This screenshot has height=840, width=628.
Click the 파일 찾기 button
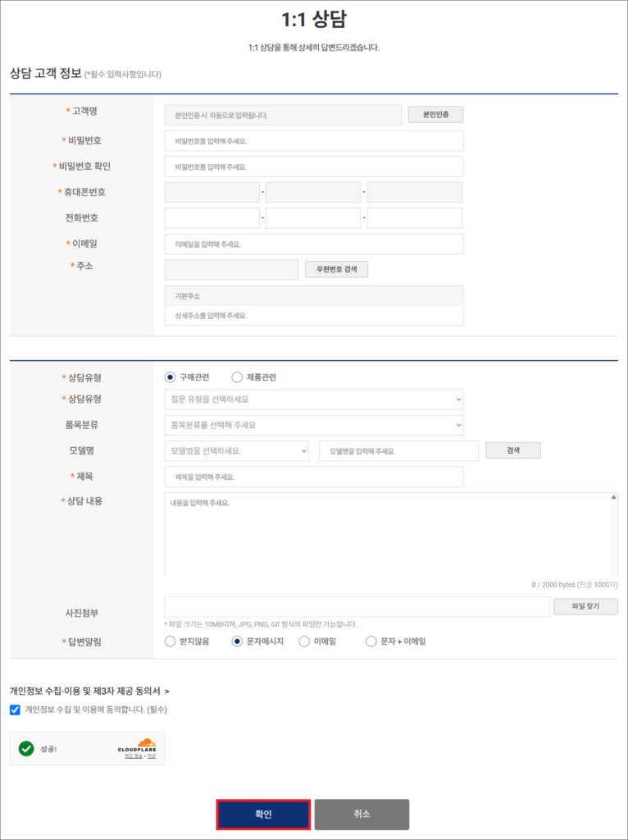coord(585,607)
